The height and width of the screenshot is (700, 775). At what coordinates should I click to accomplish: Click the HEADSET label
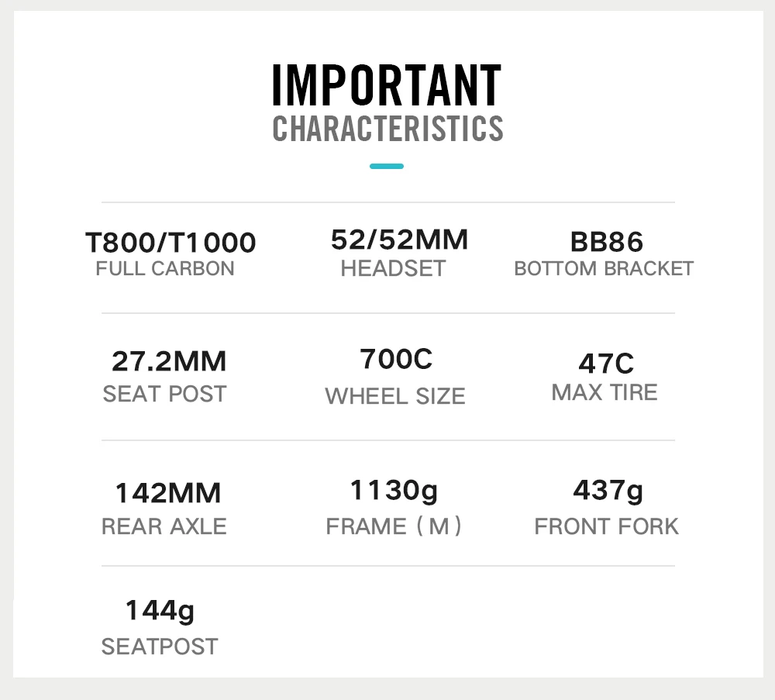click(x=393, y=269)
